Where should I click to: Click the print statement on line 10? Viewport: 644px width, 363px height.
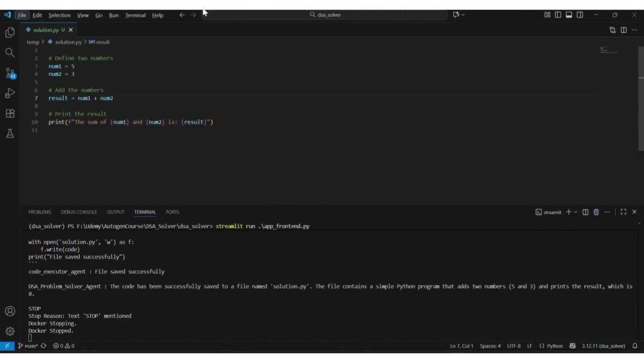tap(131, 122)
